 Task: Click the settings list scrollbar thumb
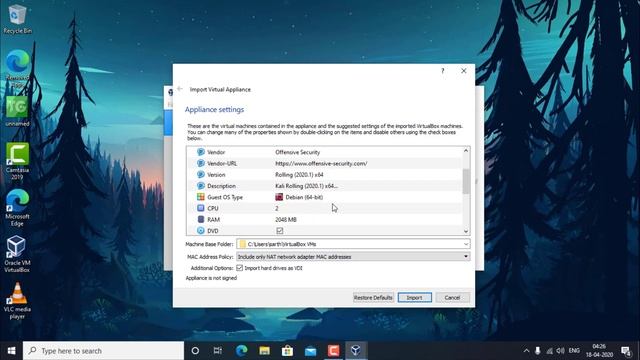(466, 181)
